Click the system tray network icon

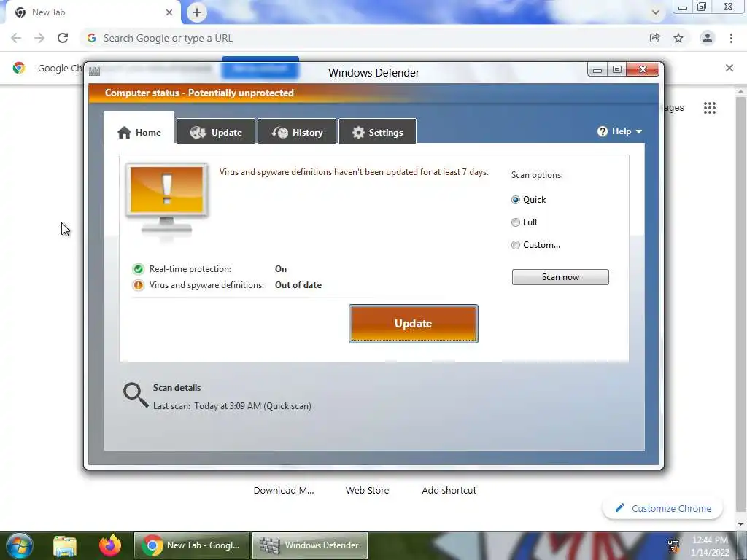(x=673, y=545)
